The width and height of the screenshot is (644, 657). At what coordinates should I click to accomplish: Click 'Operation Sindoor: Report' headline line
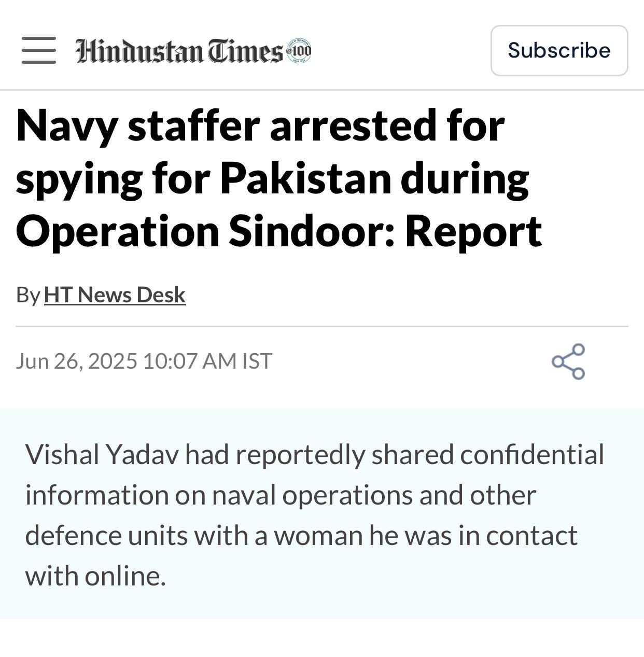click(x=279, y=231)
